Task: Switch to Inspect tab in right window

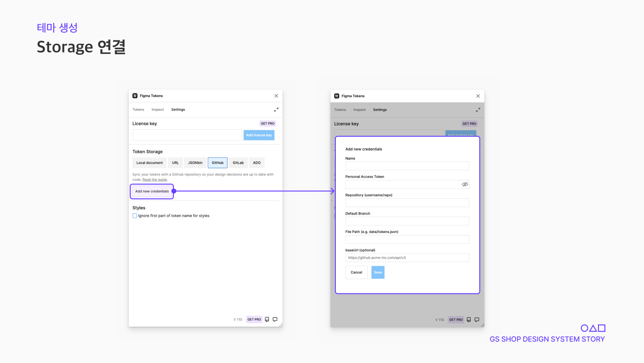Action: [x=360, y=109]
